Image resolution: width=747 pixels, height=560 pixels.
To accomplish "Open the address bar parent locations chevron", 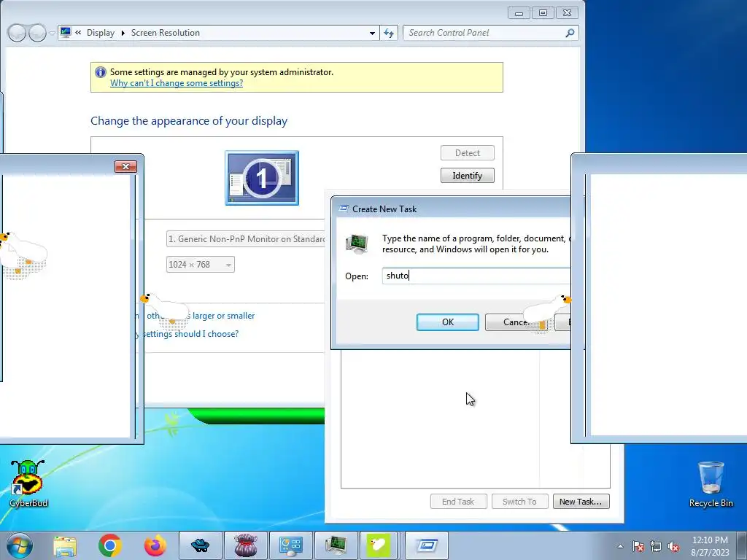I will coord(78,32).
